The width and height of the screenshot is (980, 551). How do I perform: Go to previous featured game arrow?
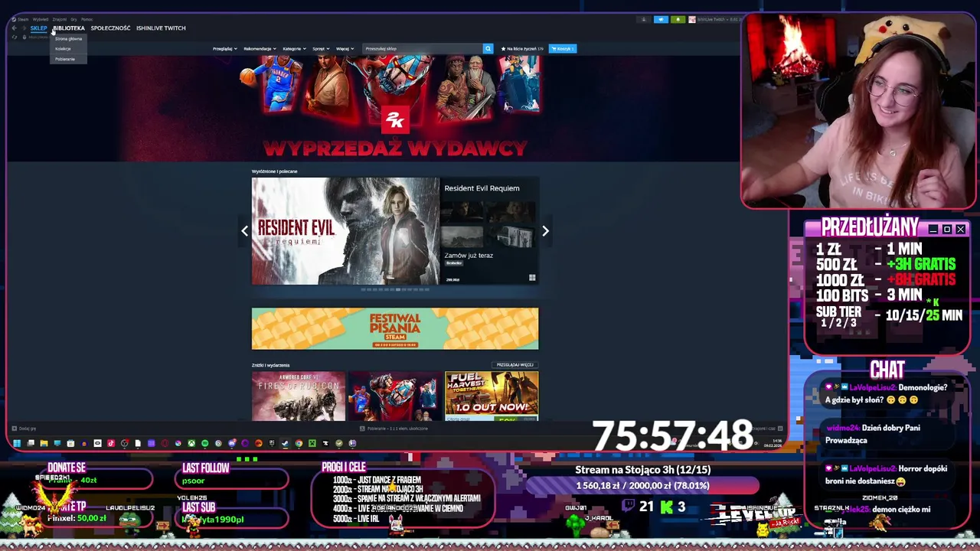(244, 231)
